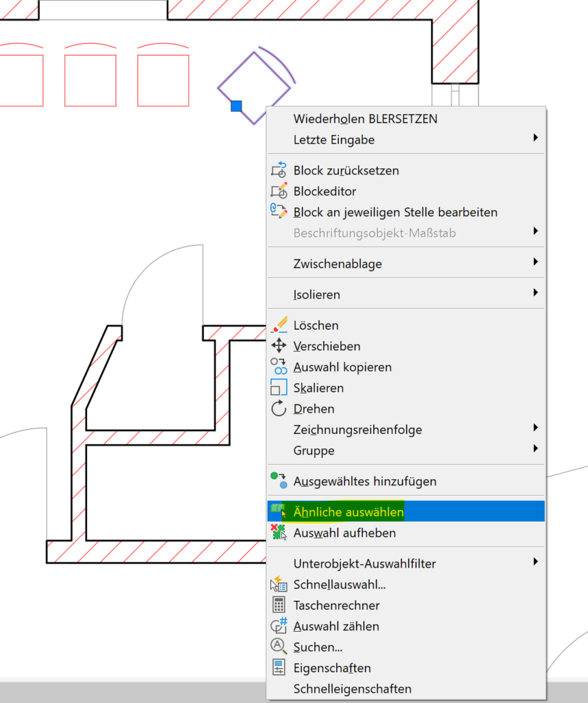Click the blue grip of selected block
Screen dimensions: 588x703
click(236, 106)
